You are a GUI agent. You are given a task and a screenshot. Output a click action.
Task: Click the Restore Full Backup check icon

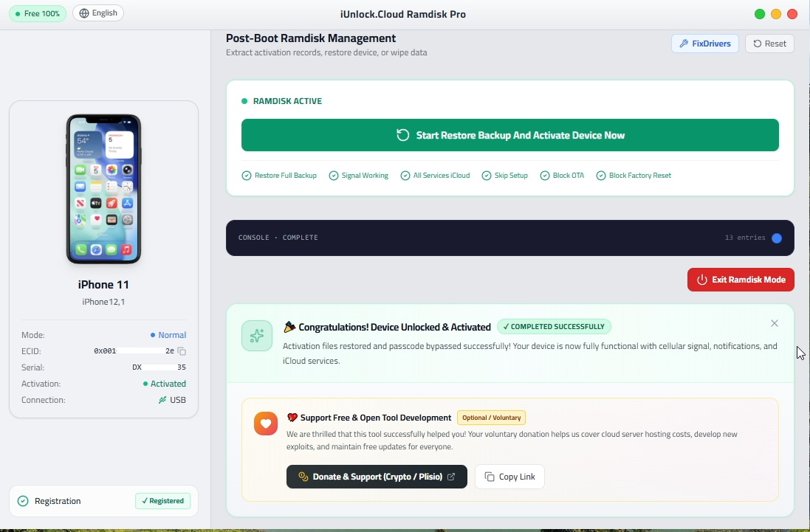pyautogui.click(x=247, y=176)
